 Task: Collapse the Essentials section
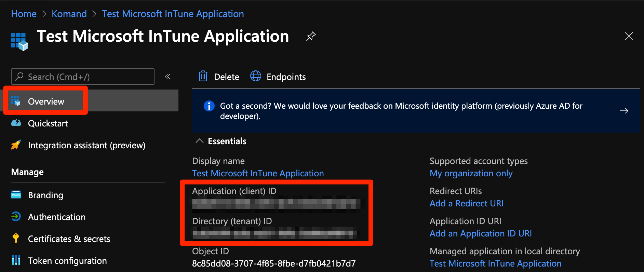(x=200, y=141)
